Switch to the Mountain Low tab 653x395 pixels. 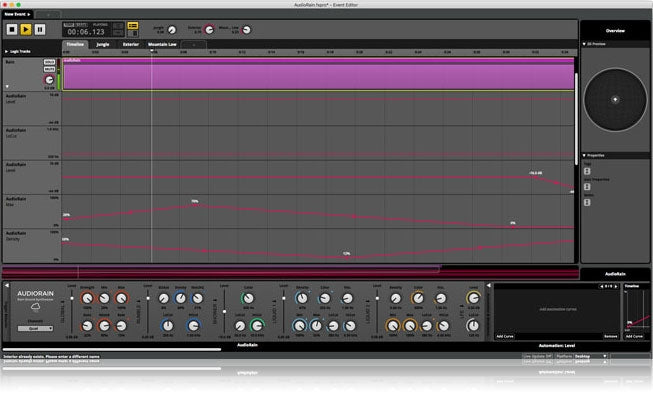162,44
